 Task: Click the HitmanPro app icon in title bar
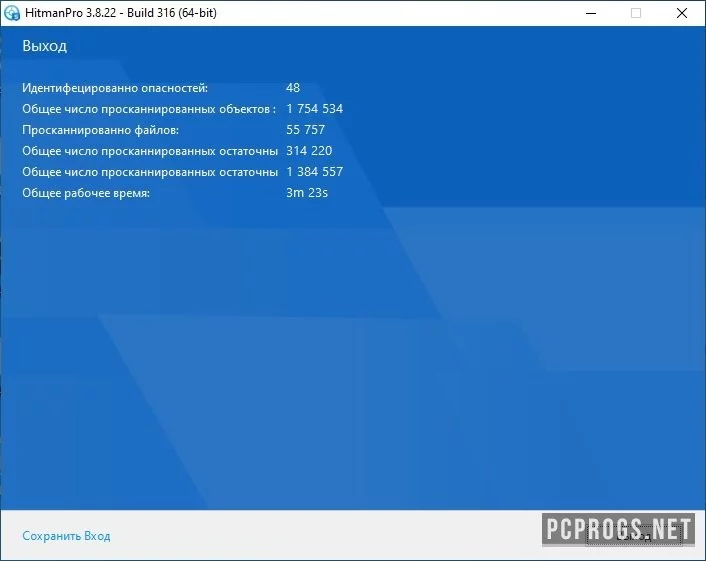tap(12, 13)
